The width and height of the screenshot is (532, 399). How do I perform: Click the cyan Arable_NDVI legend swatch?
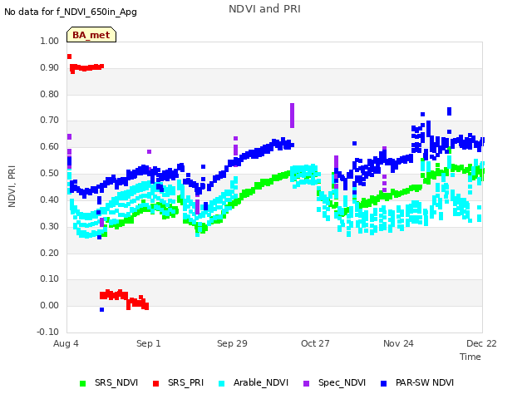point(222,383)
